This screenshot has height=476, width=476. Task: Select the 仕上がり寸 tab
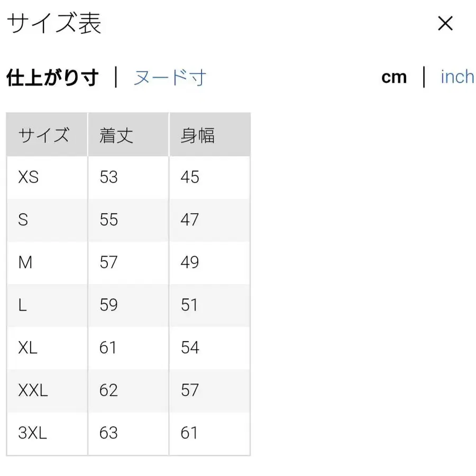[x=51, y=75]
